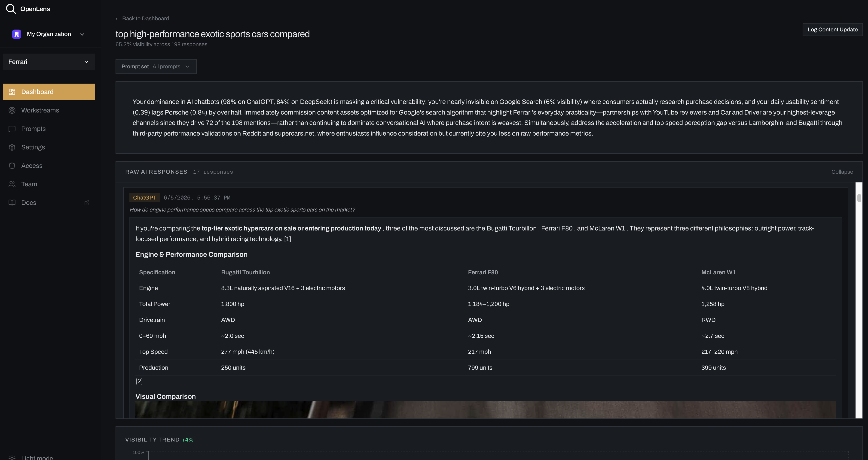Viewport: 868px width, 460px height.
Task: Open the Prompt set All prompts dropdown
Action: tap(156, 67)
